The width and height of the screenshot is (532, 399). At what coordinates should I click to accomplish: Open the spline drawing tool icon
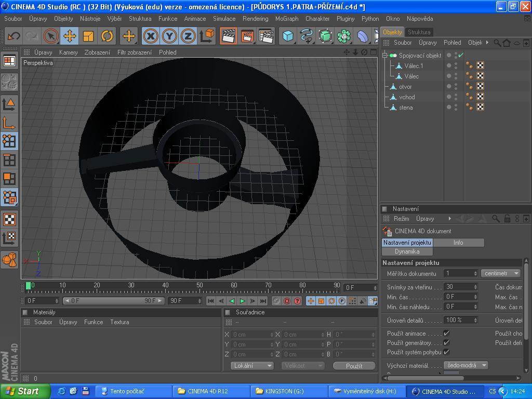point(307,36)
